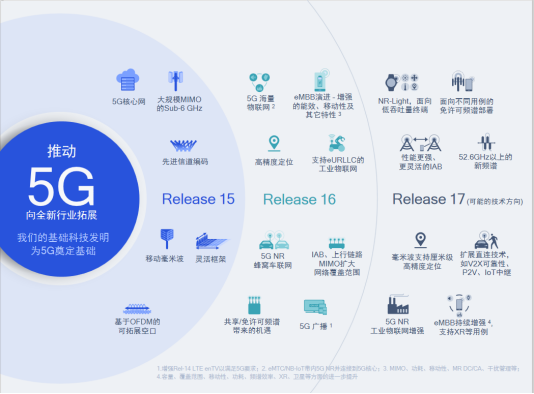
Task: Click the 免许可频谱部署 label text
Action: tap(466, 110)
